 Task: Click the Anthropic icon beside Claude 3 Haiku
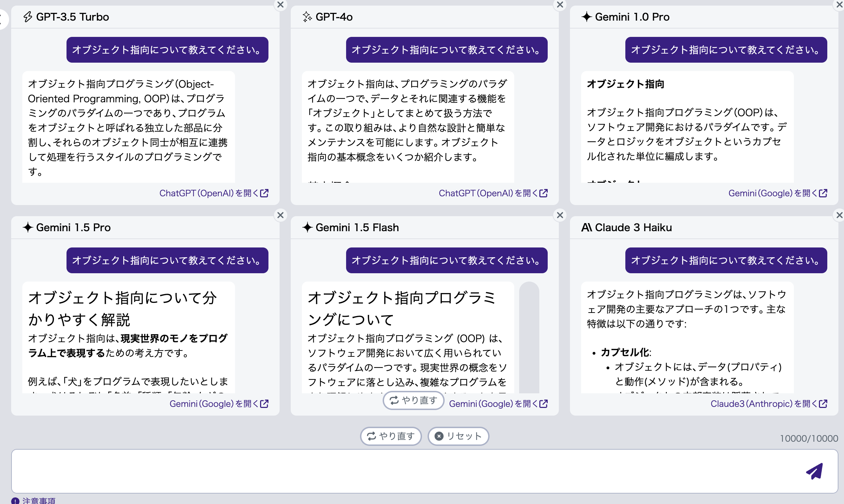pyautogui.click(x=586, y=227)
